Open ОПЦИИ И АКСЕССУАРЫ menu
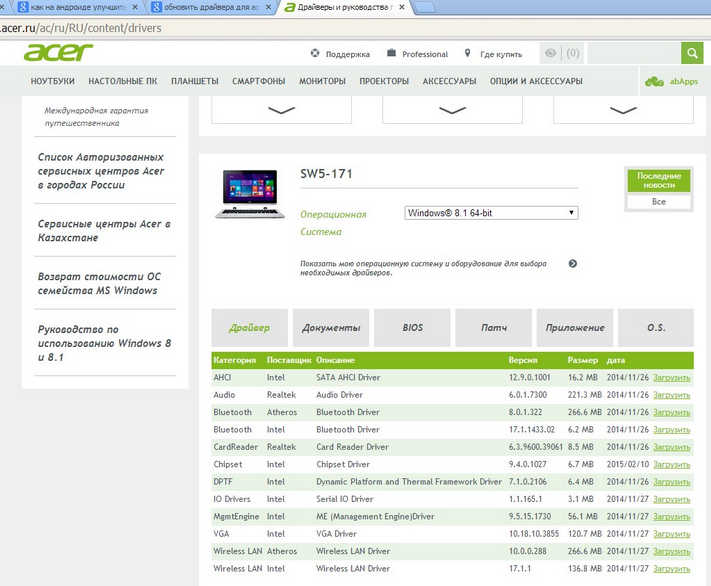The image size is (711, 586). click(536, 81)
